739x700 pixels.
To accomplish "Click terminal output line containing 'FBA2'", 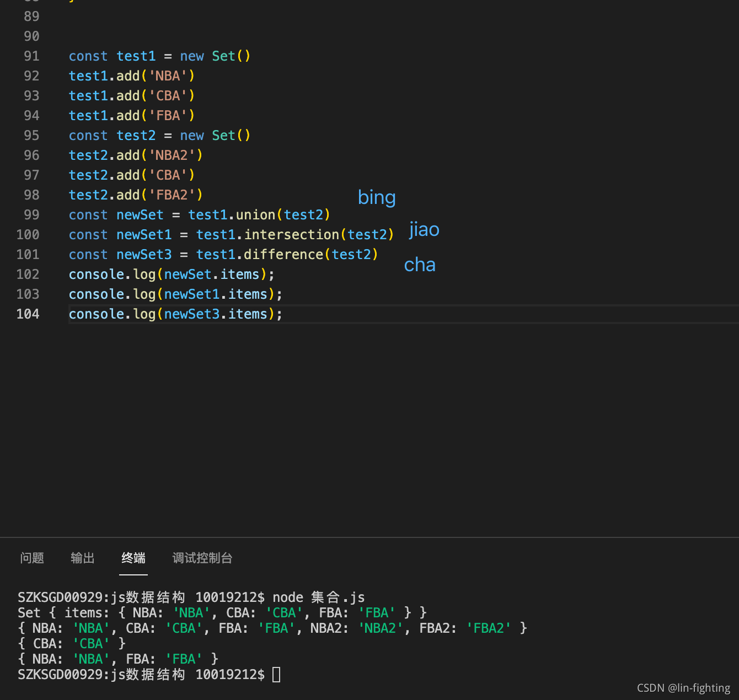I will 272,628.
